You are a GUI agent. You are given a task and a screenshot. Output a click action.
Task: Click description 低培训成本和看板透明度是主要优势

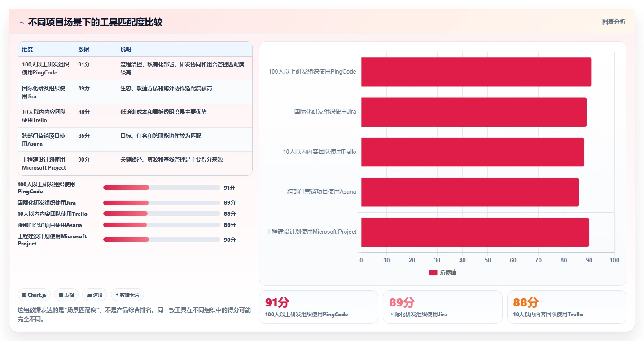pyautogui.click(x=163, y=112)
